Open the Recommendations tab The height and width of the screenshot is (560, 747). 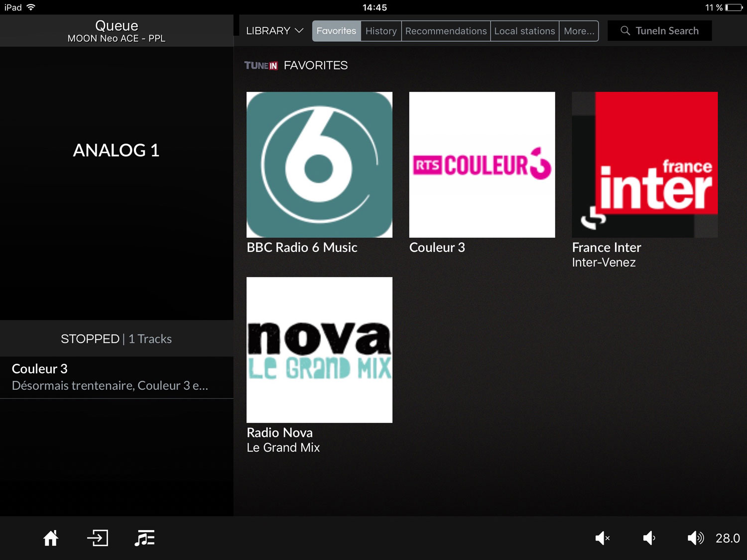click(x=446, y=31)
